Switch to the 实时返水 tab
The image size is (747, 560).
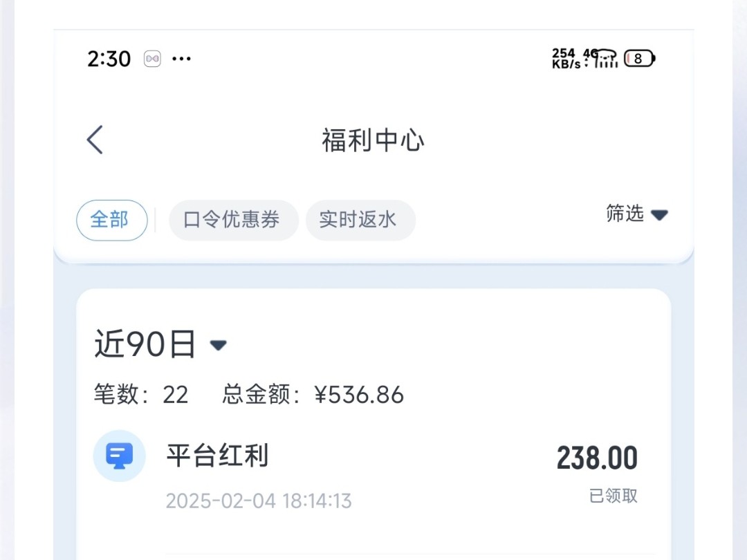click(360, 220)
